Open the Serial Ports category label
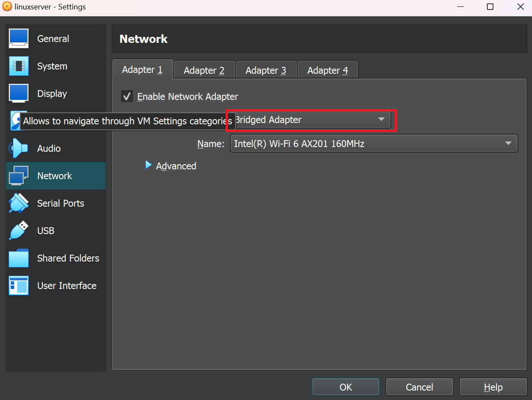The image size is (532, 400). pyautogui.click(x=60, y=203)
